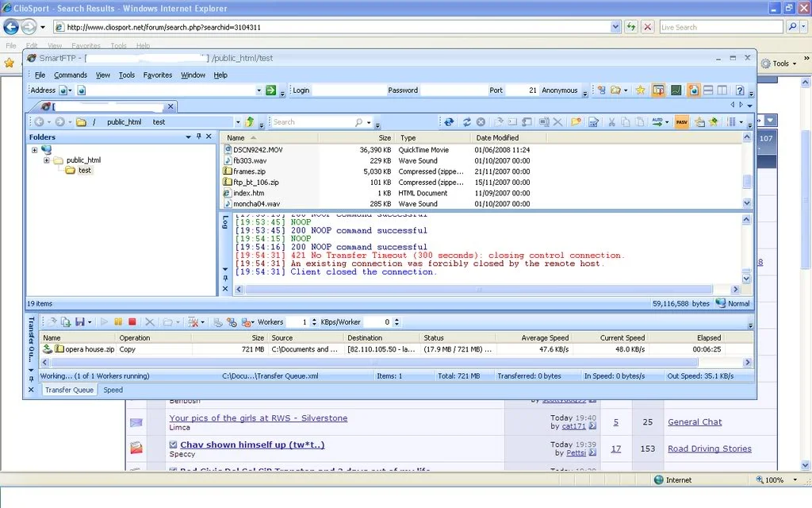Stop the transfer queue with red square

pos(132,322)
